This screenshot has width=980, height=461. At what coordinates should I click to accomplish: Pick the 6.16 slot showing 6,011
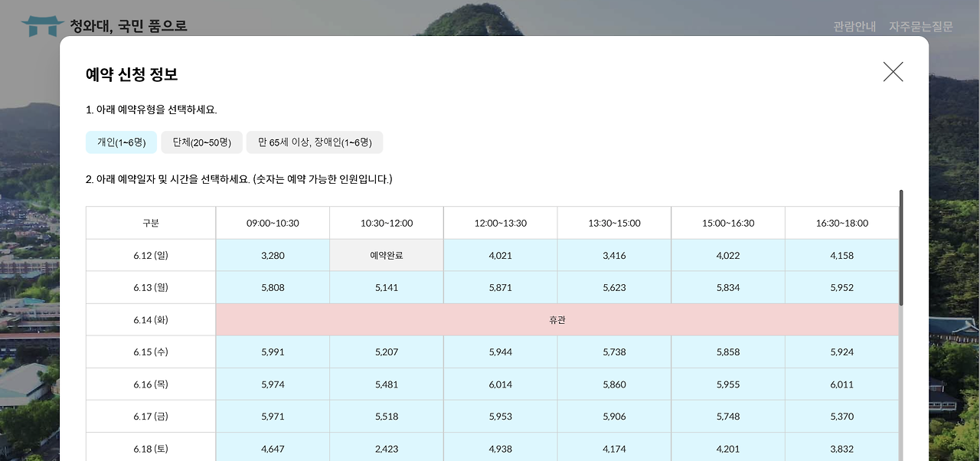click(x=841, y=384)
